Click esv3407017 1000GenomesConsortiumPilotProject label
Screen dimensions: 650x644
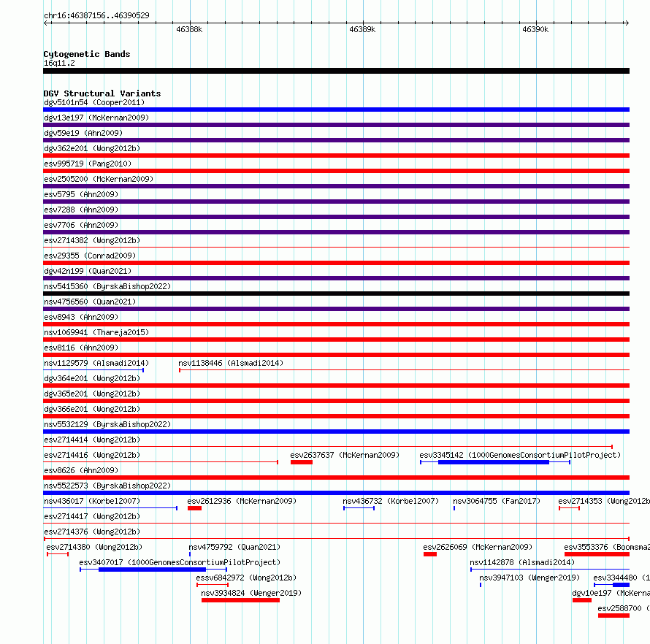(180, 562)
